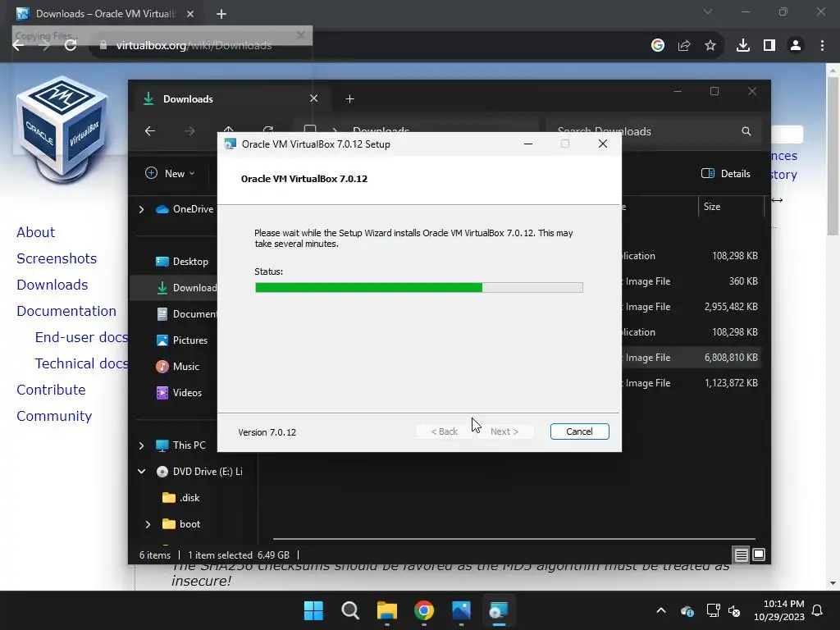Show hidden system tray icons
Viewport: 840px width, 630px height.
tap(661, 610)
